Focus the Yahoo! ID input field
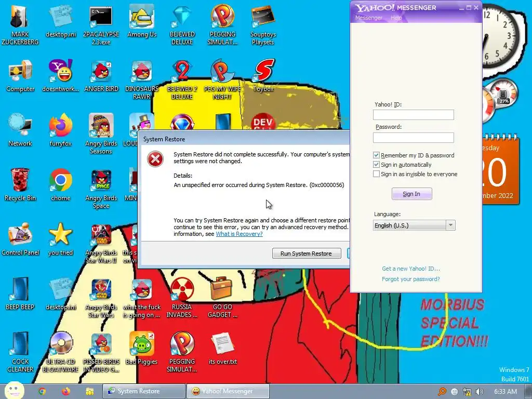The height and width of the screenshot is (399, 532). point(413,115)
